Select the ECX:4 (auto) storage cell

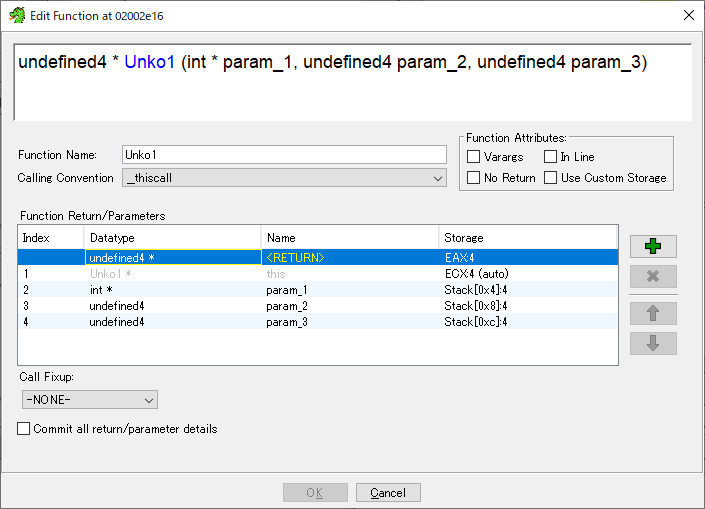click(528, 274)
